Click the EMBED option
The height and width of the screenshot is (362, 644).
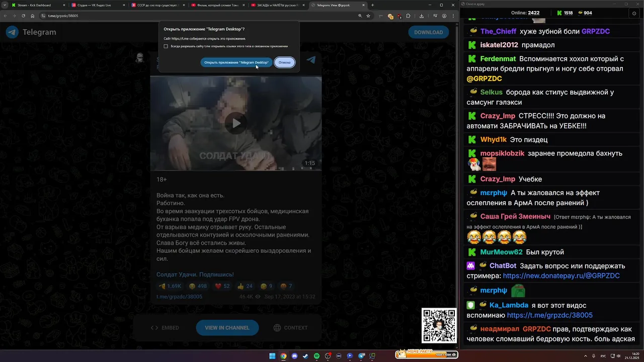coord(165,328)
